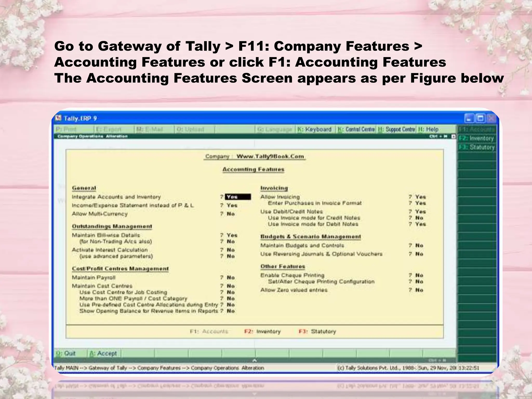Click the M: E-Mail toolbar button
Image resolution: width=532 pixels, height=399 pixels.
(154, 129)
